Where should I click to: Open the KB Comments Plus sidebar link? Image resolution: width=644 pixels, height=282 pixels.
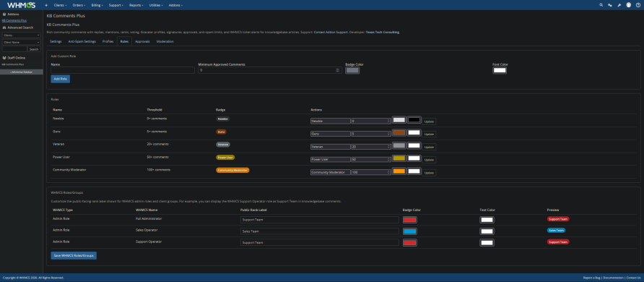click(x=14, y=20)
